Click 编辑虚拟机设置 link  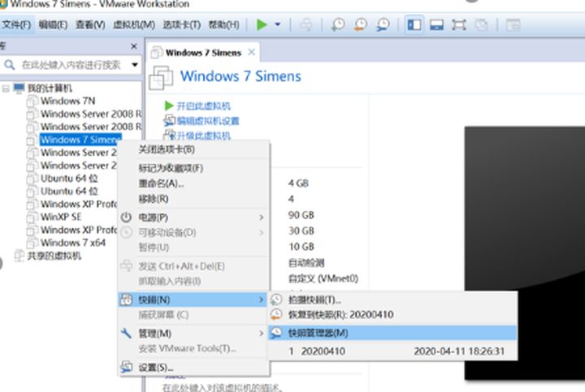click(208, 121)
